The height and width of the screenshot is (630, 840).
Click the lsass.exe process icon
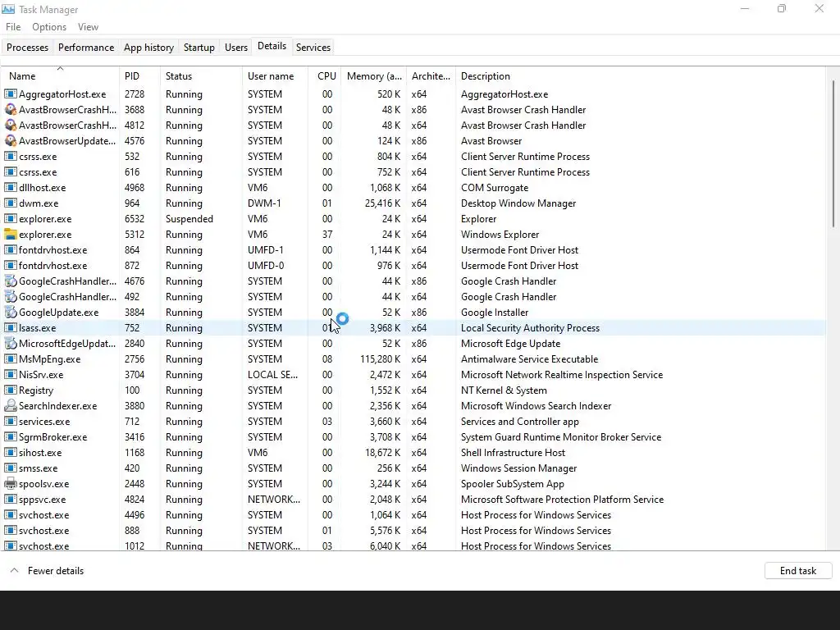pos(10,328)
